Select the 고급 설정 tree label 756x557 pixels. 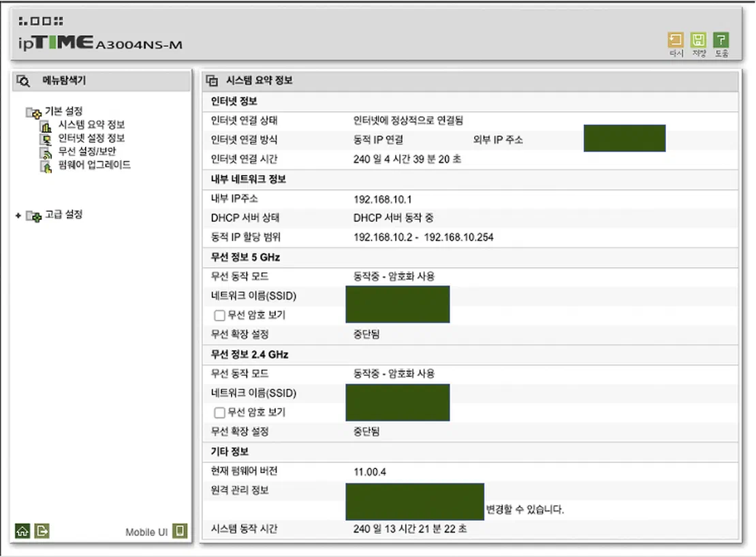(x=63, y=214)
